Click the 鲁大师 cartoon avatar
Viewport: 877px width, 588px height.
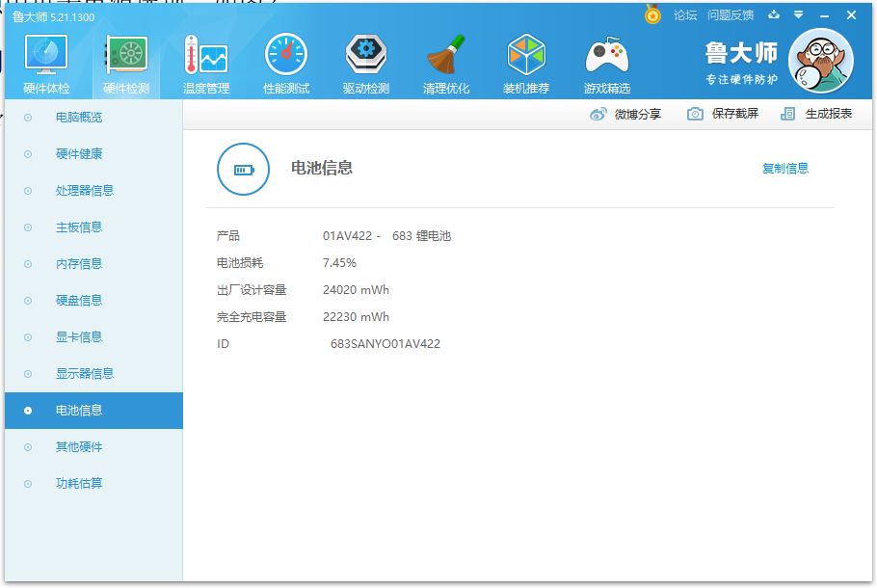click(821, 60)
